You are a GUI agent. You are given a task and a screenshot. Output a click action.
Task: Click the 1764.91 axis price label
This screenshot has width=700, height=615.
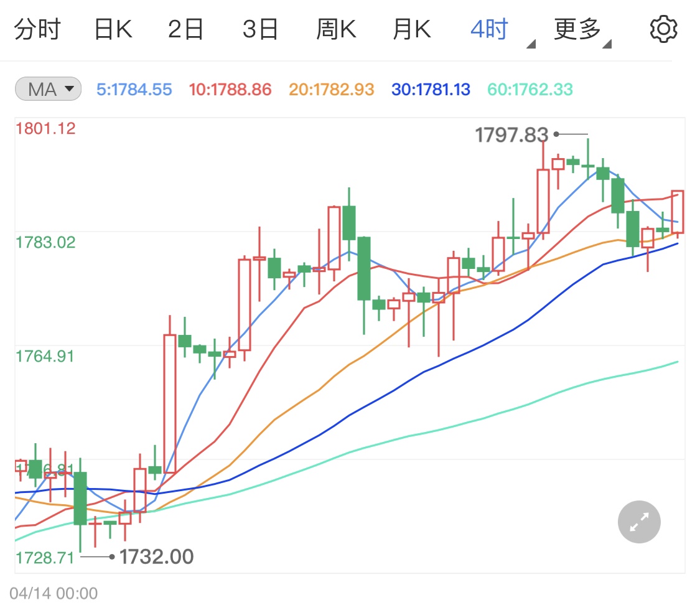45,357
